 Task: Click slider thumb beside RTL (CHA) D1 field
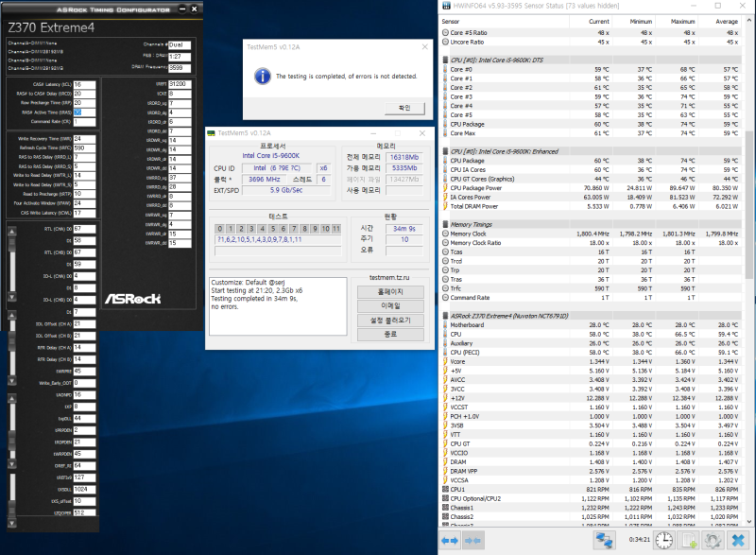click(x=12, y=244)
